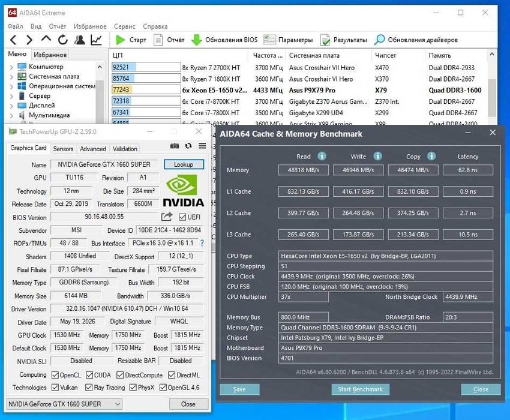Click the GPU-Z Close button

(x=188, y=404)
